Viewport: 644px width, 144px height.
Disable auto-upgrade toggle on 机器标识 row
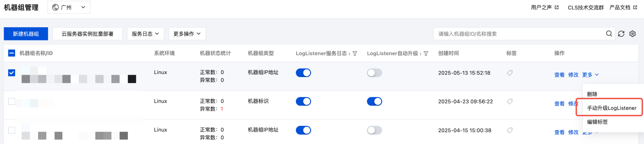[375, 101]
